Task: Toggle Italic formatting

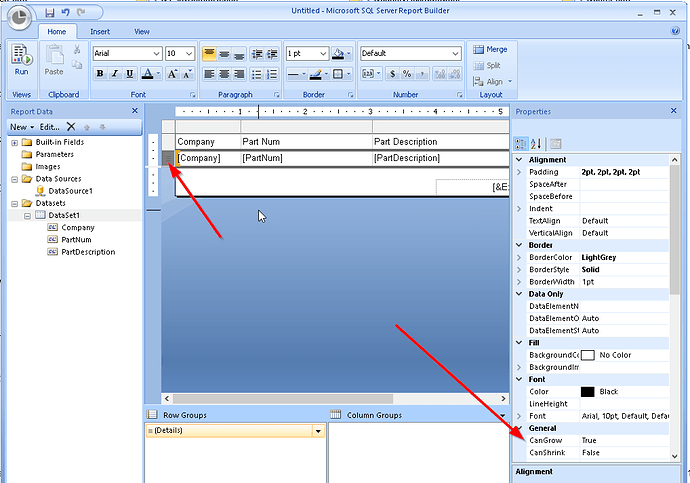Action: point(115,73)
